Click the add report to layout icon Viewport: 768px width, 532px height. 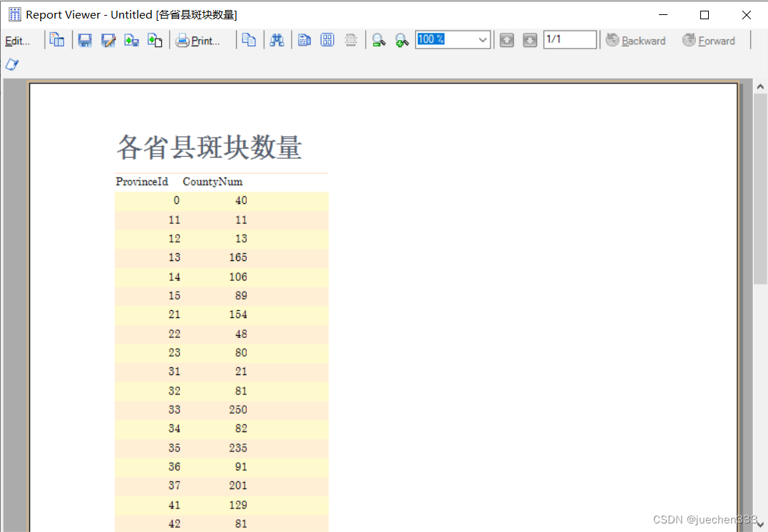click(57, 40)
